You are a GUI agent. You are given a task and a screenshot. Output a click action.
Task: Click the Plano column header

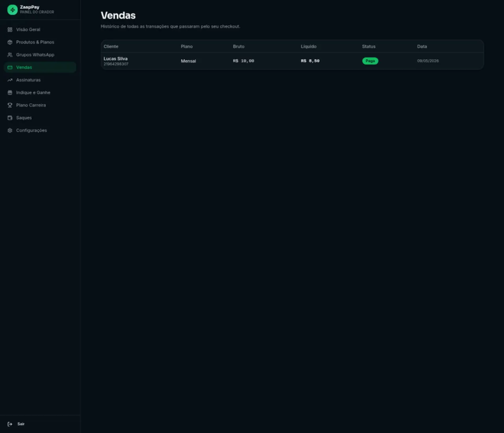187,46
